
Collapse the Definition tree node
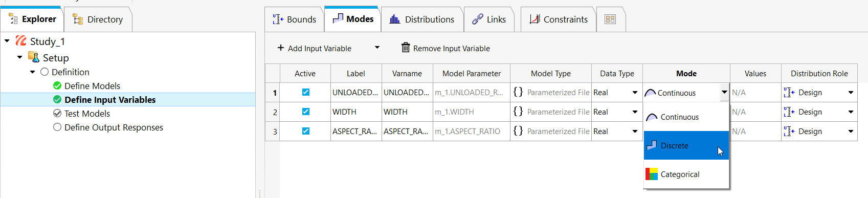(x=33, y=72)
